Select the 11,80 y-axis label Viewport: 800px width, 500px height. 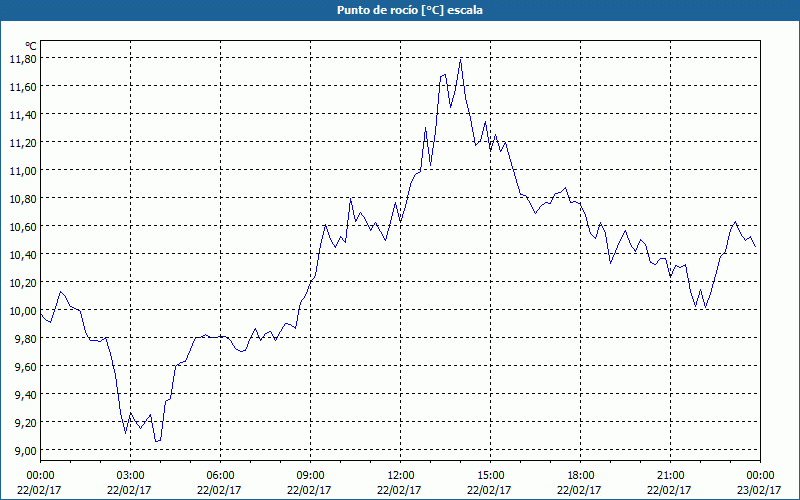(23, 59)
